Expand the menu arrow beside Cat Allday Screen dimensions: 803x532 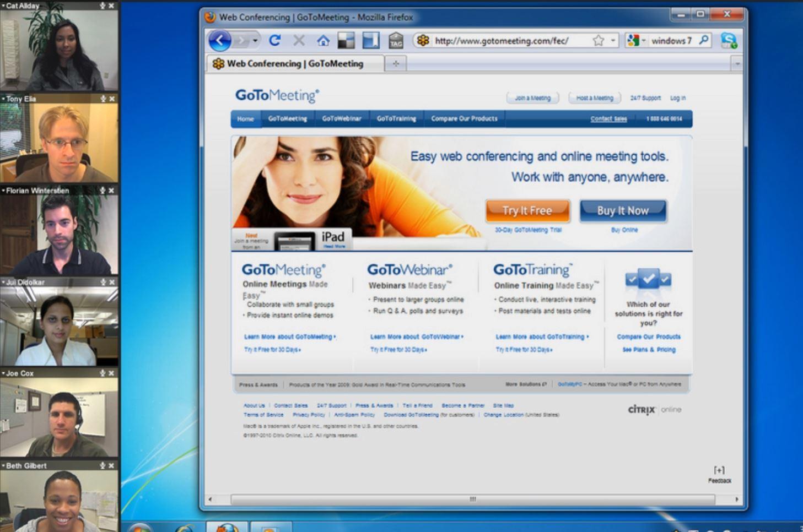3,6
